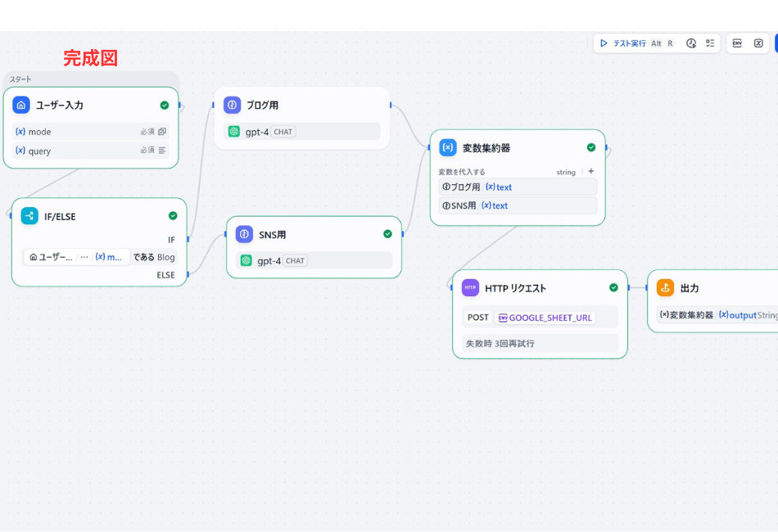Click the purple HTTP リクエスト node icon
This screenshot has width=778, height=532.
click(469, 288)
